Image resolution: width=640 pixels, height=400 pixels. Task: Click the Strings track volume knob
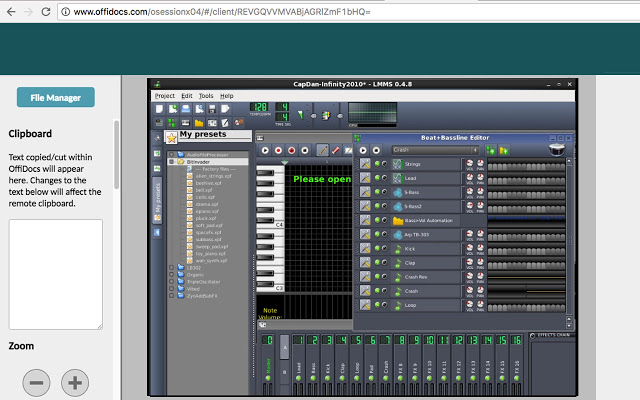pyautogui.click(x=470, y=163)
